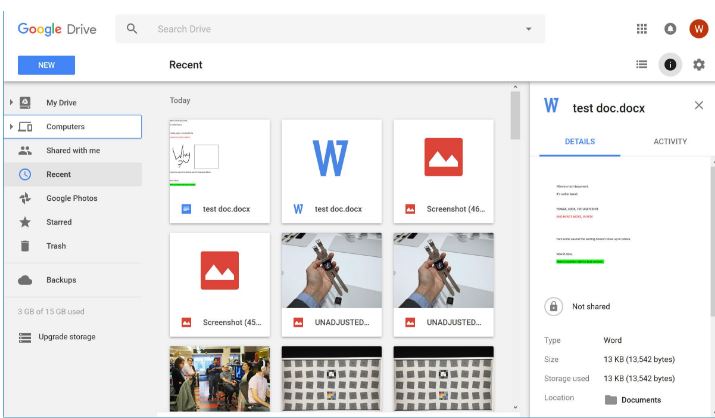715x418 pixels.
Task: Open the settings gear
Action: (x=699, y=65)
